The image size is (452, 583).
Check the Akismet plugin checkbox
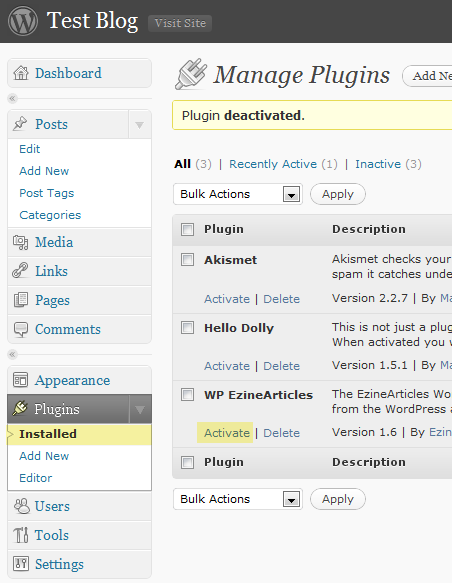tap(187, 260)
